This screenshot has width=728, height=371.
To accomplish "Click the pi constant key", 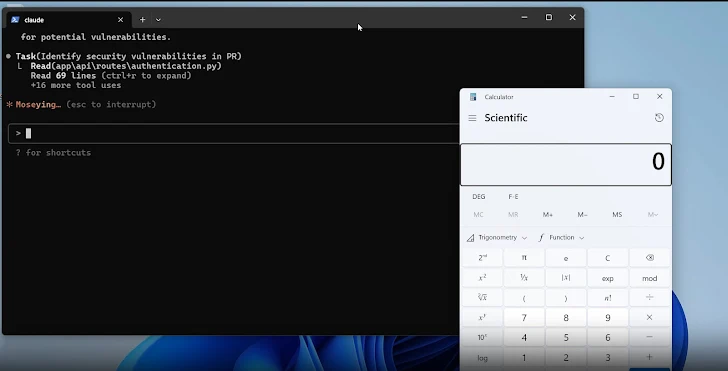I will point(524,258).
